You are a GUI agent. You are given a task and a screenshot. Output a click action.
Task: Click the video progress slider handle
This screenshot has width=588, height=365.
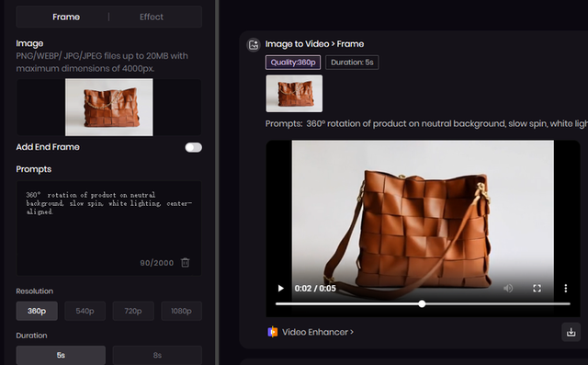[x=422, y=303]
